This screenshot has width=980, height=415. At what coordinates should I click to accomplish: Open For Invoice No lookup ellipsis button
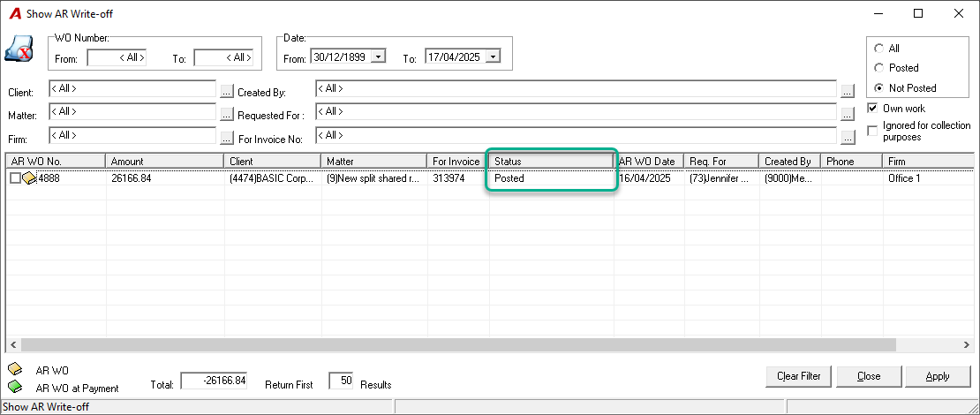click(847, 138)
